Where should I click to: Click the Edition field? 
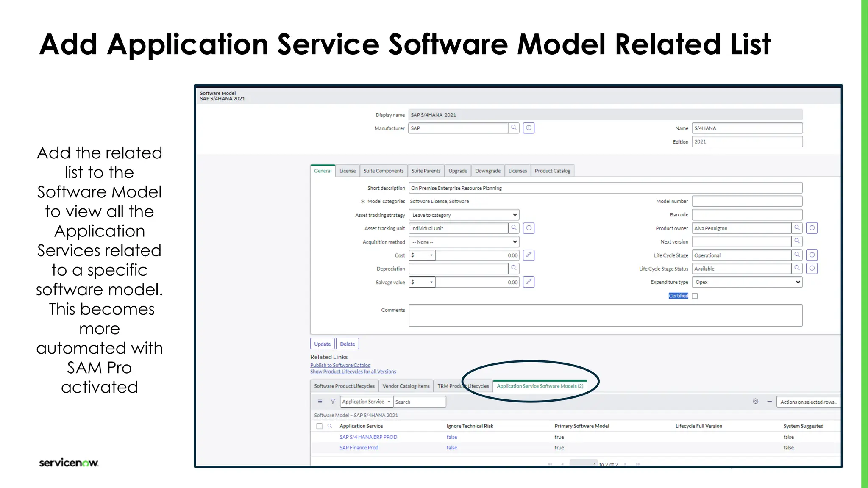(x=747, y=141)
